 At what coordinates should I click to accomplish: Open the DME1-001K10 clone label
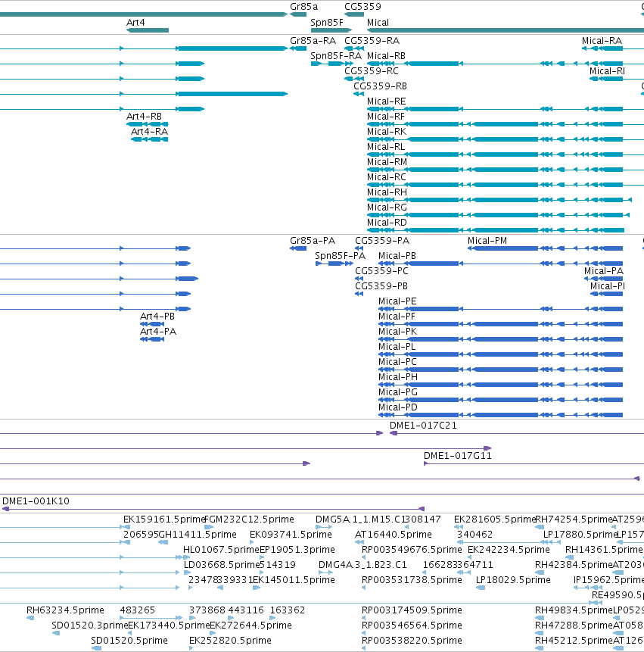(36, 501)
